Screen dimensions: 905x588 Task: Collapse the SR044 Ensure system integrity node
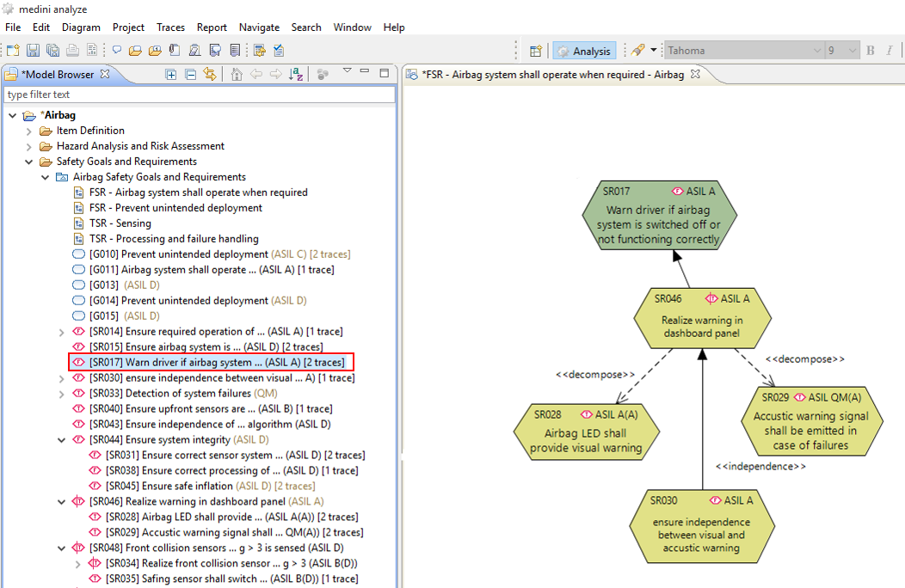pyautogui.click(x=61, y=440)
